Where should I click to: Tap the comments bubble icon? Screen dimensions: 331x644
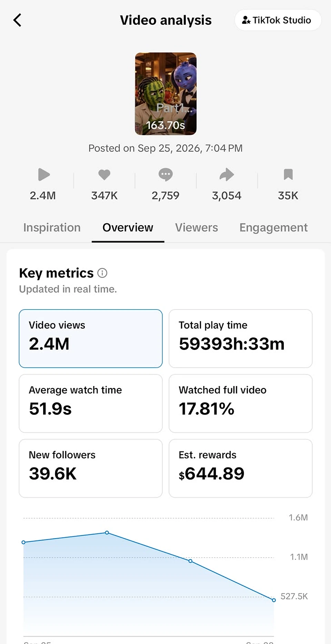tap(165, 174)
